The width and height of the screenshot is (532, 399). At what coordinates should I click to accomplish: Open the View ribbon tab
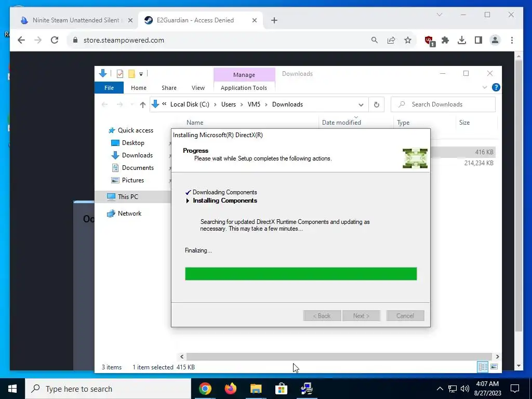198,88
